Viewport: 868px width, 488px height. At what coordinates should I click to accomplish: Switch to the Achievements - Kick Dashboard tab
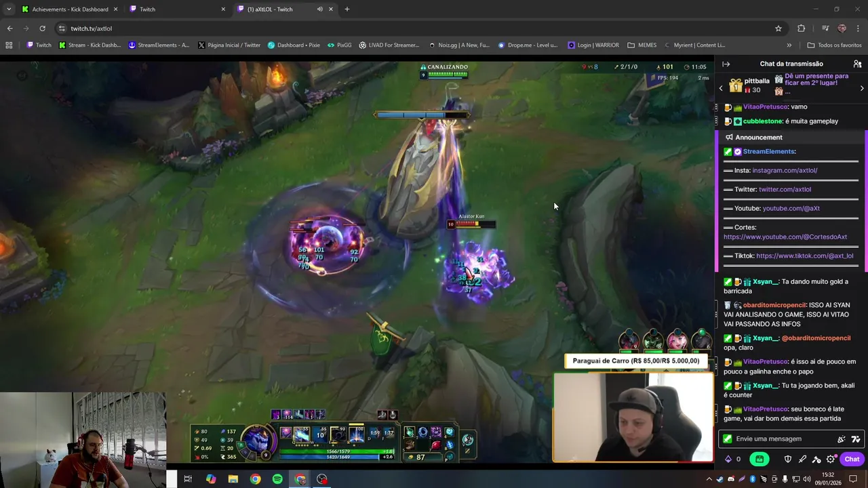70,9
